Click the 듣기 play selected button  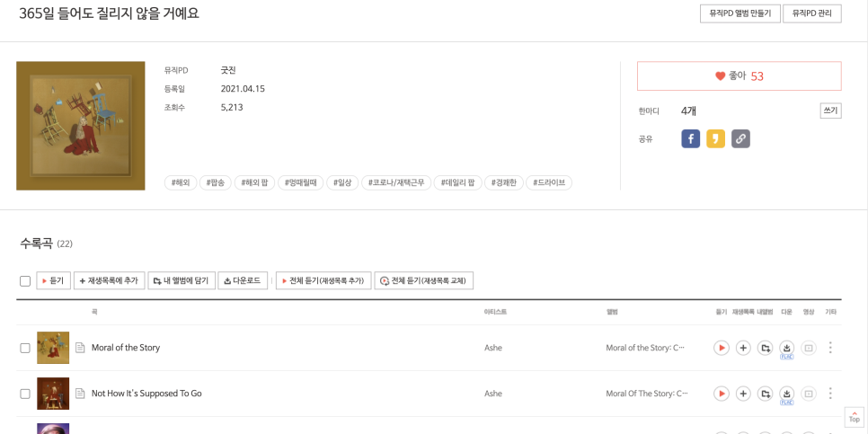[54, 280]
